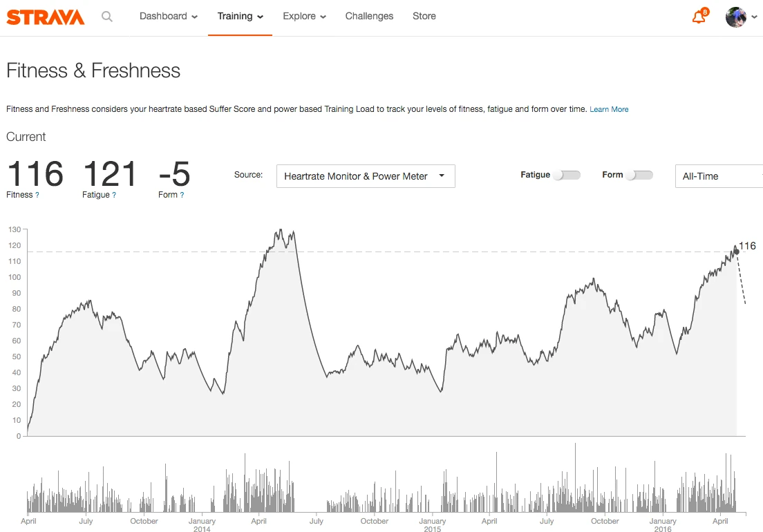Open the Heartrate Monitor & Power Meter source dropdown
The image size is (763, 532).
click(365, 176)
